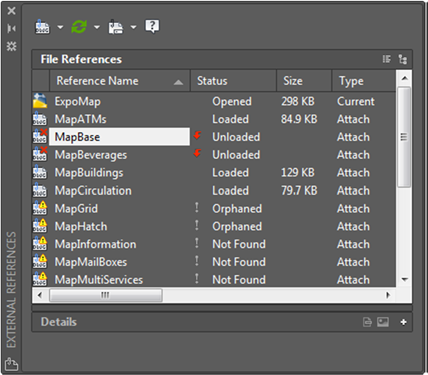This screenshot has width=428, height=375.
Task: Select the MapBeverages reference row
Action: pyautogui.click(x=214, y=155)
